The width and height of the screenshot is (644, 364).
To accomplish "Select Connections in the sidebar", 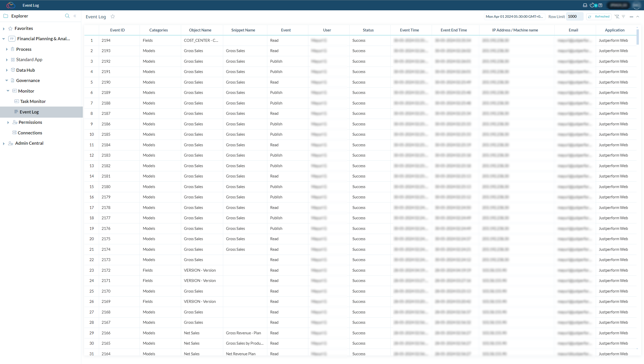I will [x=30, y=133].
